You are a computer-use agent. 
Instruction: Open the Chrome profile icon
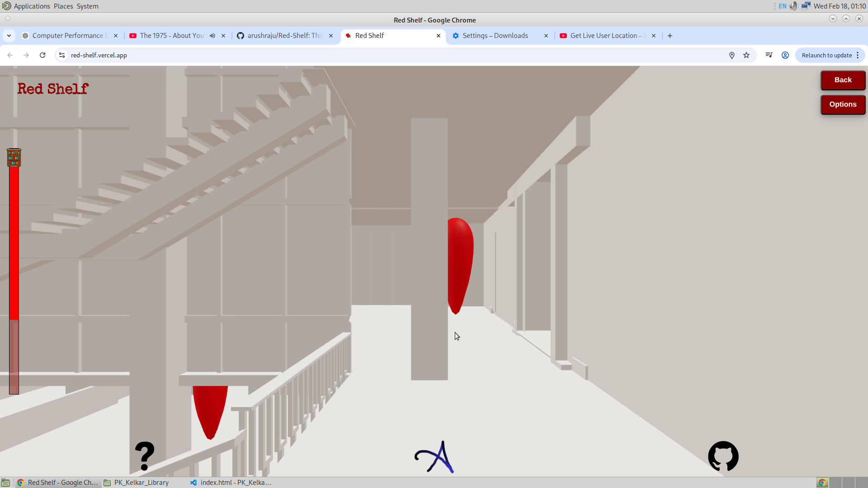785,55
